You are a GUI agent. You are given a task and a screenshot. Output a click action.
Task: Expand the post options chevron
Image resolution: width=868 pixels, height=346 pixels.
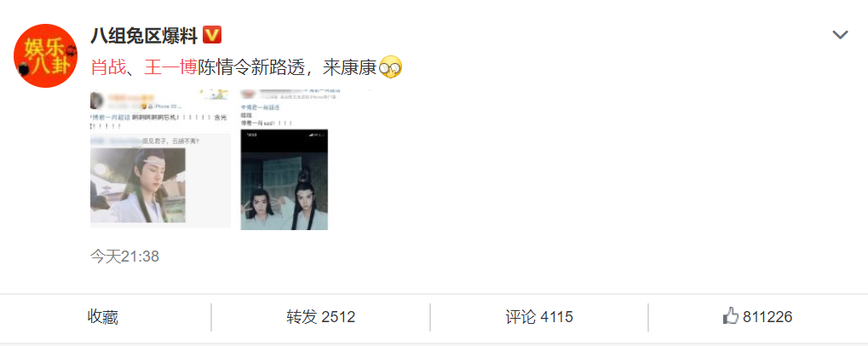tap(841, 36)
